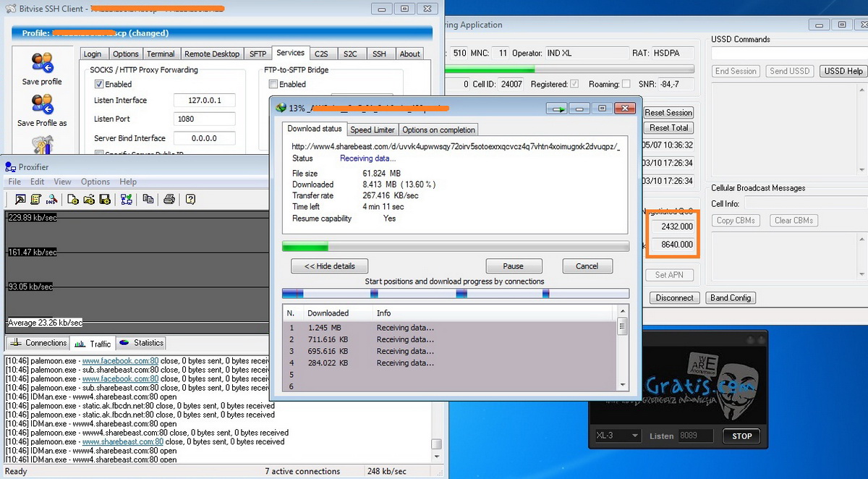
Task: Click USSD Help button
Action: [844, 71]
